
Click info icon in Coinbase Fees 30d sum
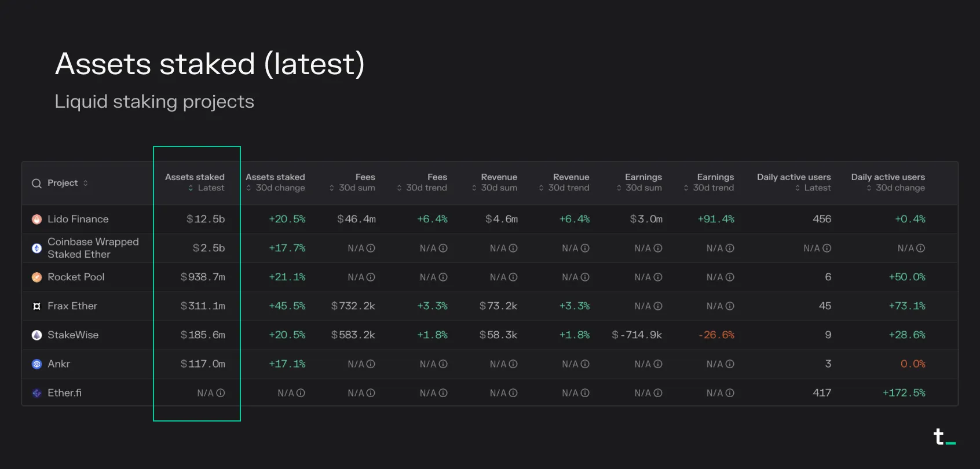[371, 248]
